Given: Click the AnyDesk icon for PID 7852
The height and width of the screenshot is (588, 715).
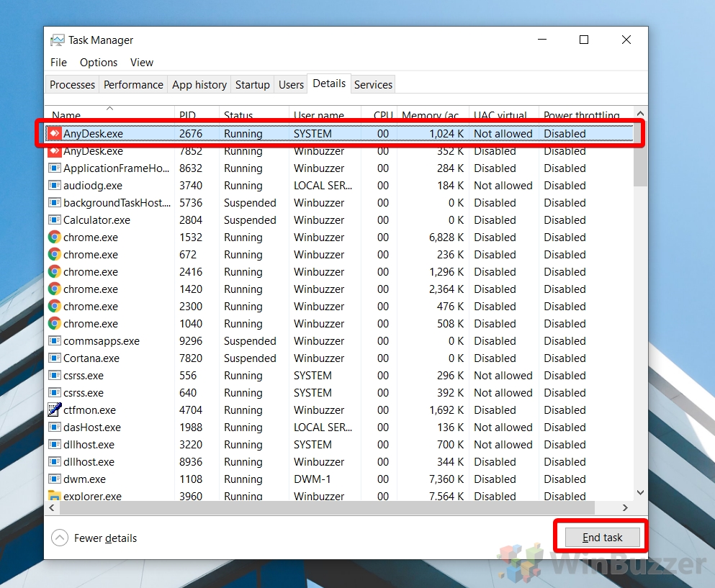Looking at the screenshot, I should click(x=55, y=151).
